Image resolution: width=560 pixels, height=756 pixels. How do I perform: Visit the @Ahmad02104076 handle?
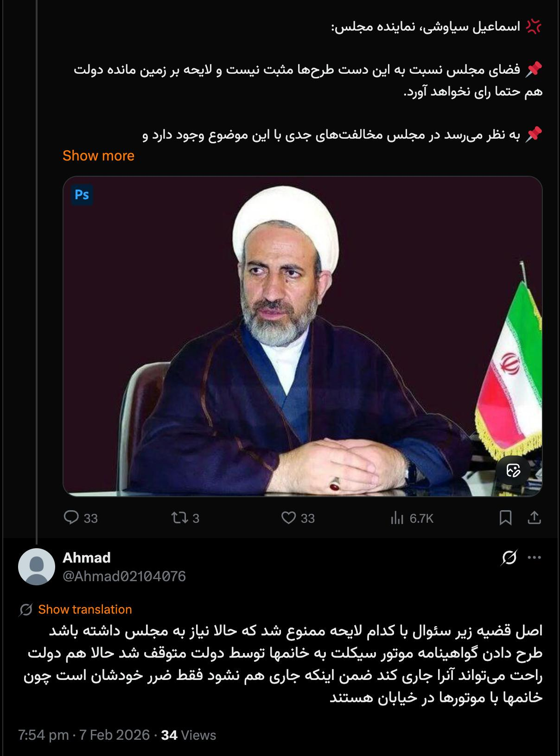click(124, 576)
